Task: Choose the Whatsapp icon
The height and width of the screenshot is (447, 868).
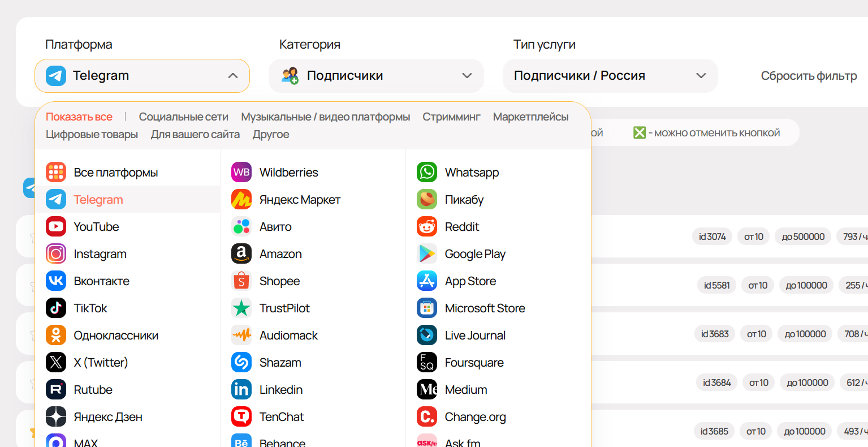Action: coord(427,173)
